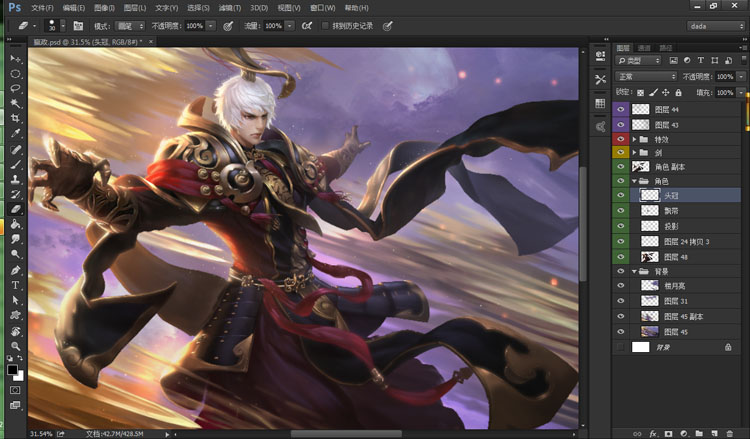Select the Clone Stamp tool

[15, 179]
